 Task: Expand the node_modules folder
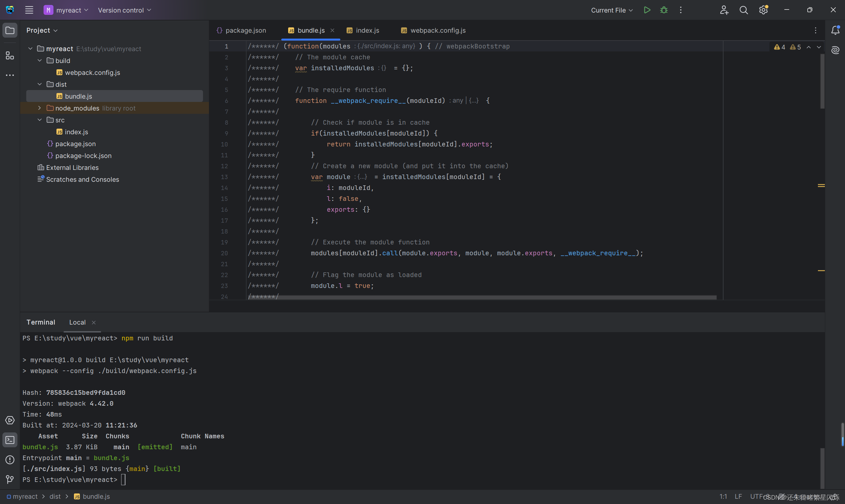point(39,108)
